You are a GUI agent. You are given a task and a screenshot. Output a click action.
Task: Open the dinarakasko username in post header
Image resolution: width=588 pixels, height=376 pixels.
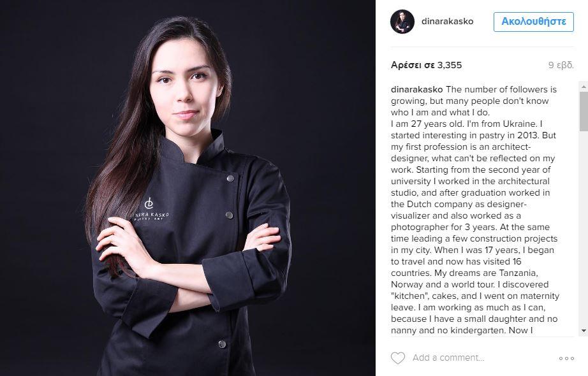point(447,22)
